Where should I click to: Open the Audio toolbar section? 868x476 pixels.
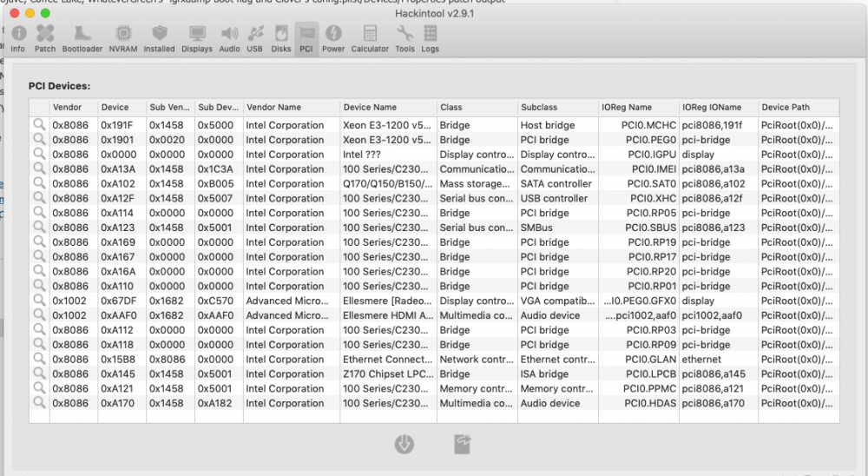[x=229, y=39]
